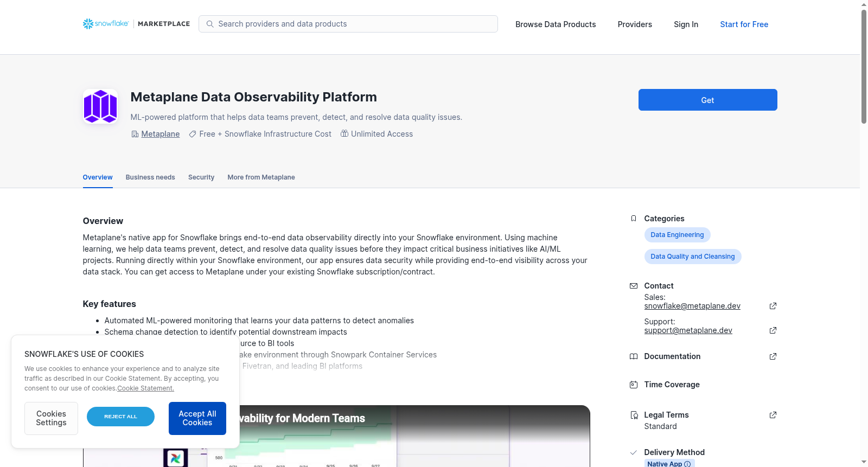
Task: Open More from Metaplane tab
Action: (261, 177)
